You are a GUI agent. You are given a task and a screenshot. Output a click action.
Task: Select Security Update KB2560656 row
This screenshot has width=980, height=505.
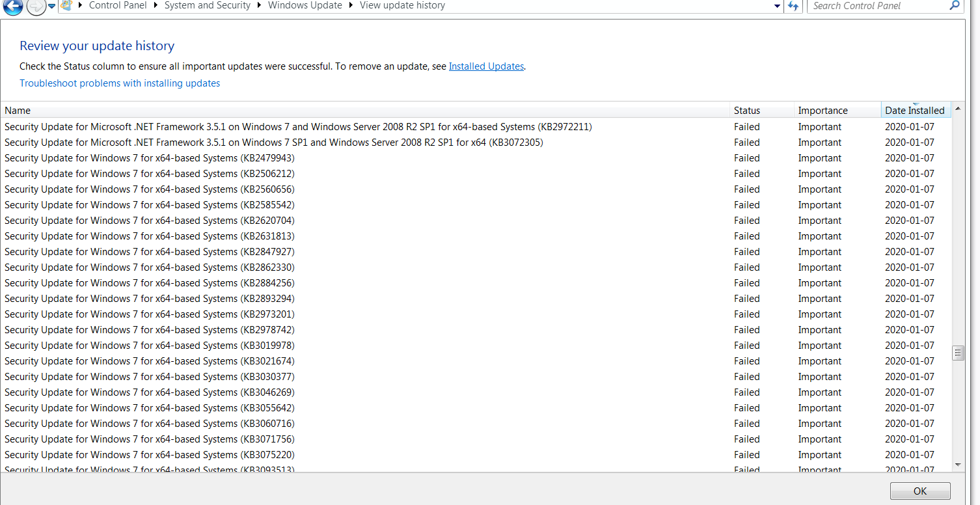point(476,189)
